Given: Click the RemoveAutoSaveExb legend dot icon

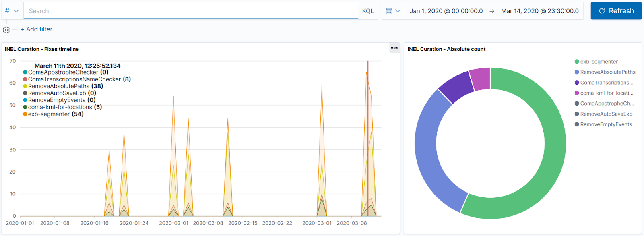Looking at the screenshot, I should [x=577, y=114].
